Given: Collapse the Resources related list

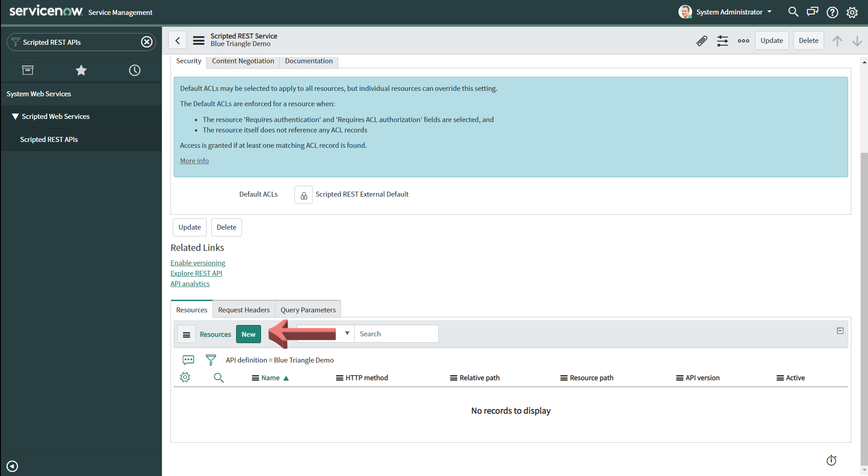Looking at the screenshot, I should [x=840, y=331].
